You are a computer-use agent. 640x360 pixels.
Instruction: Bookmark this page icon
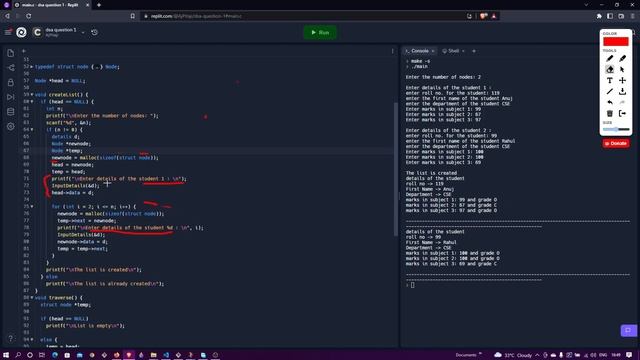pyautogui.click(x=133, y=16)
